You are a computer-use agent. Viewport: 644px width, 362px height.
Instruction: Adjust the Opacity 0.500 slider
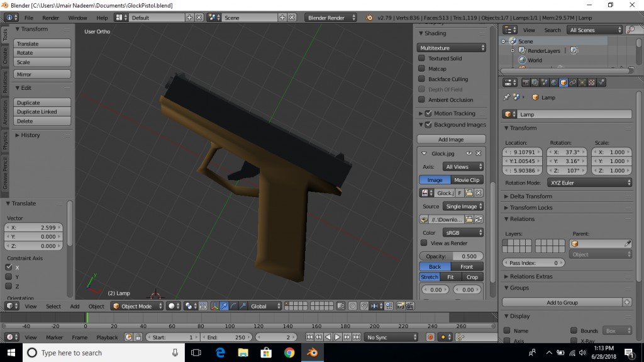pos(451,256)
